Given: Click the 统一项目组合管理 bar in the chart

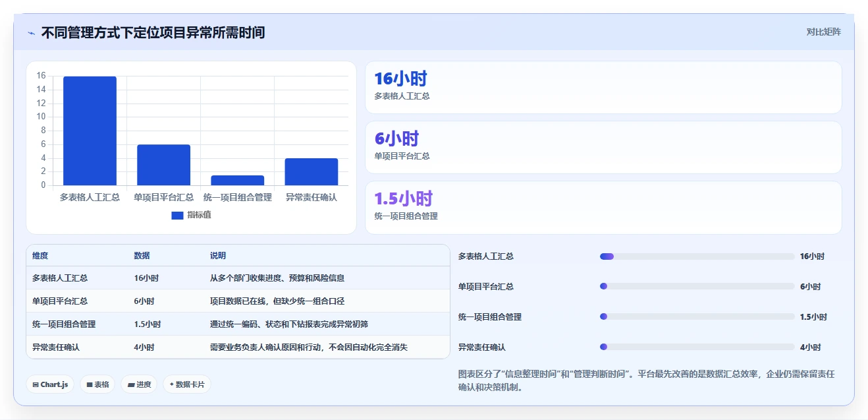Looking at the screenshot, I should pos(237,180).
